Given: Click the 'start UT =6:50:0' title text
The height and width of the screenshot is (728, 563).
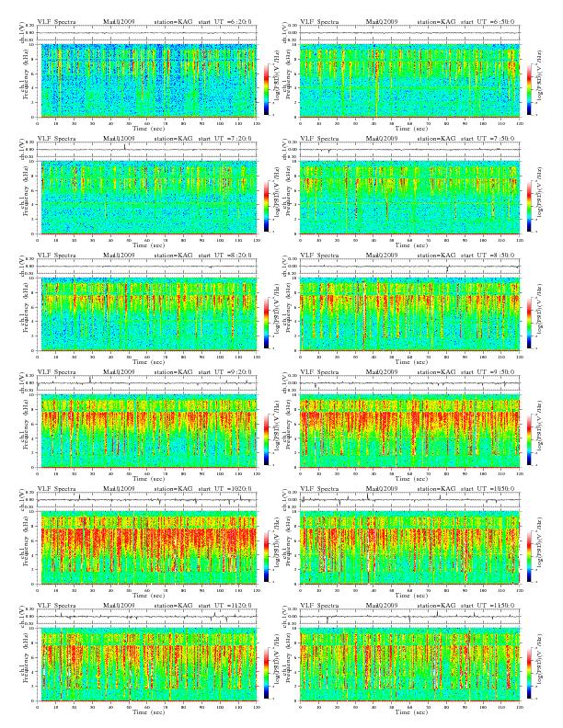Looking at the screenshot, I should coord(488,22).
